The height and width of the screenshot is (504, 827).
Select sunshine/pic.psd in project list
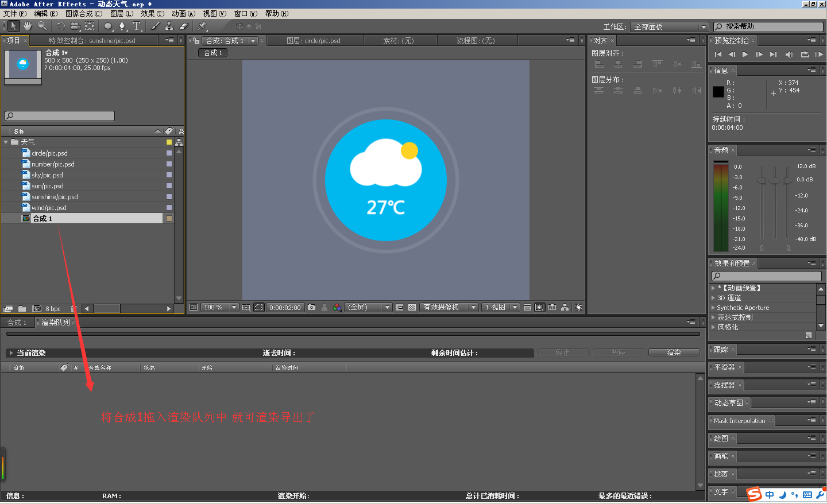point(55,197)
